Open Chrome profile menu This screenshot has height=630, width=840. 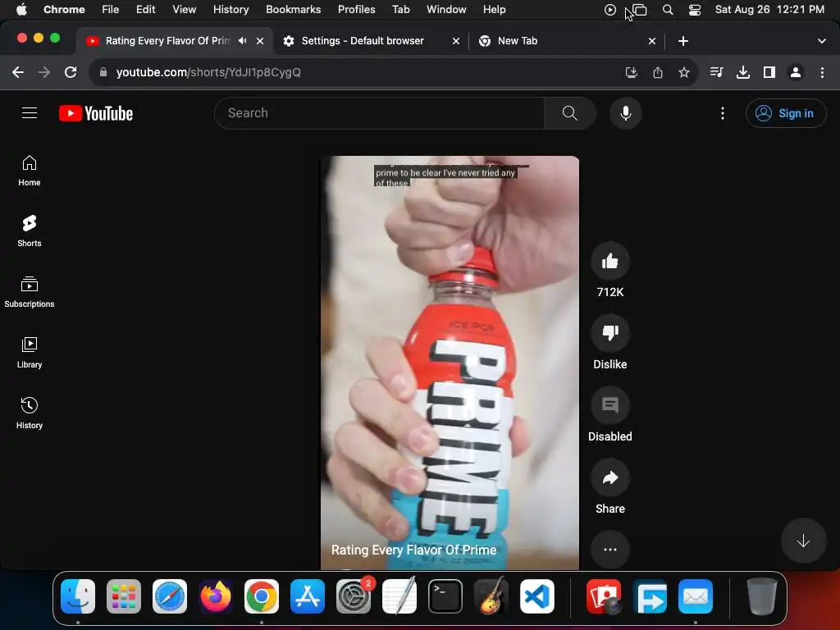click(x=796, y=72)
